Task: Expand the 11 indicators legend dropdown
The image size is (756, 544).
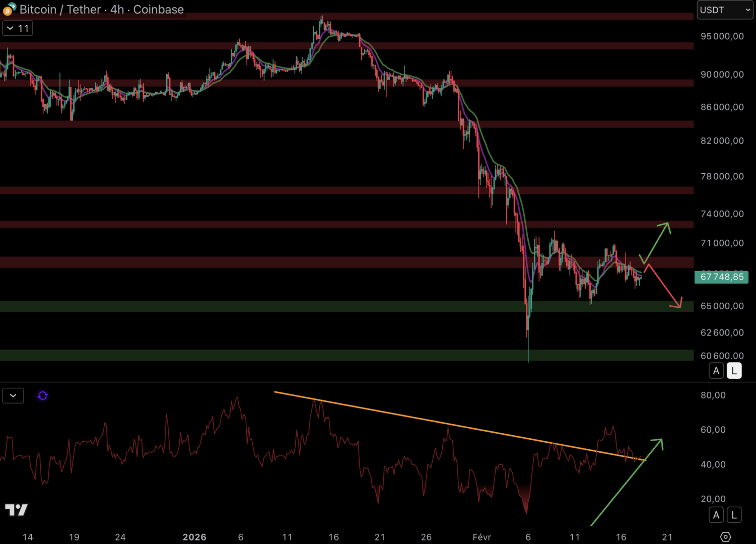Action: 18,28
